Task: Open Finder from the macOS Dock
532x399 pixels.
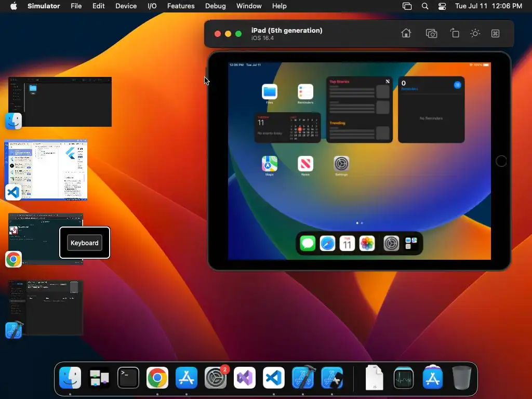Action: coord(70,378)
